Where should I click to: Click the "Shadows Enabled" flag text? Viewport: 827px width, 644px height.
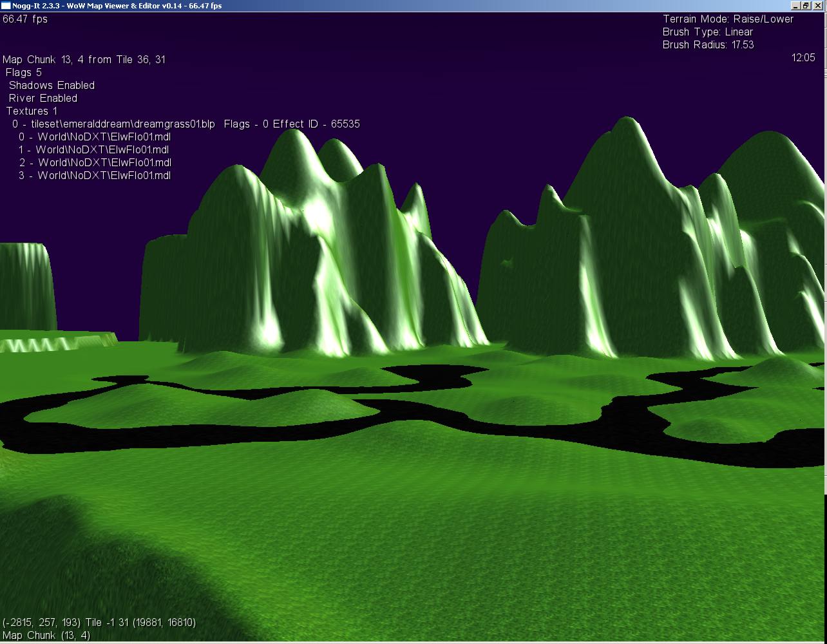(x=52, y=86)
